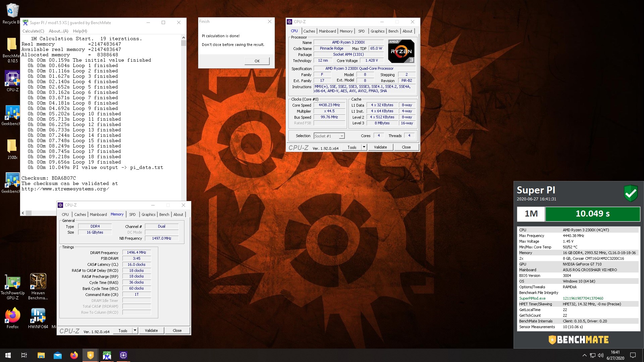Click the green verified shield in BenchMate
The width and height of the screenshot is (644, 362).
[631, 193]
